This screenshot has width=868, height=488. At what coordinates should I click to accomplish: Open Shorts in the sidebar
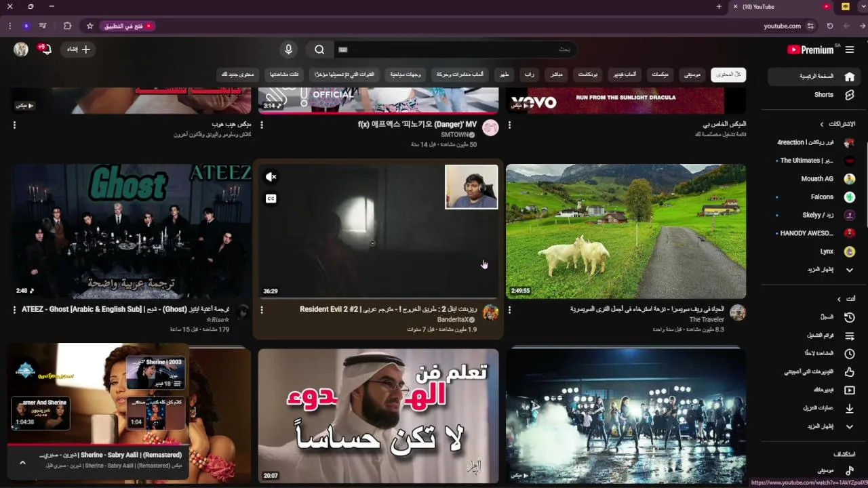coord(812,95)
